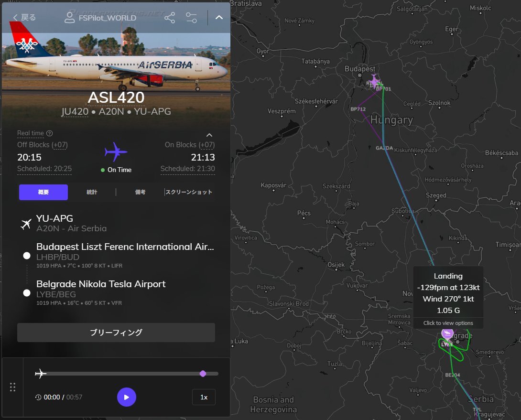Select the 備考 tab
This screenshot has width=521, height=420.
pyautogui.click(x=140, y=192)
